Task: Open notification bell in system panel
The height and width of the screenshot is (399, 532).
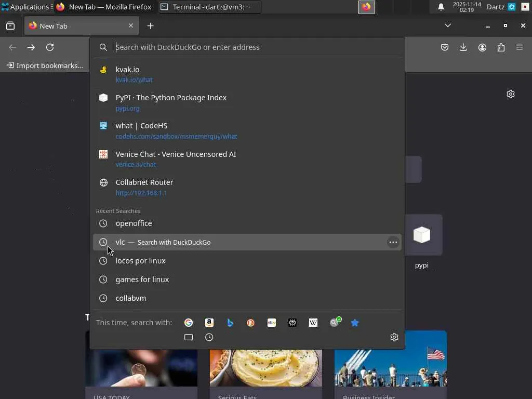Action: click(x=441, y=7)
